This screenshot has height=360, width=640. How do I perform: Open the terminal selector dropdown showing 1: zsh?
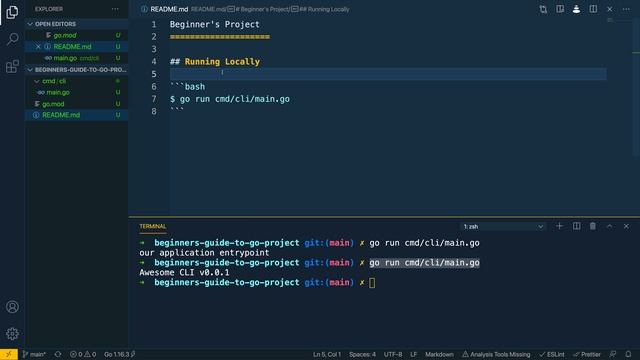point(503,227)
